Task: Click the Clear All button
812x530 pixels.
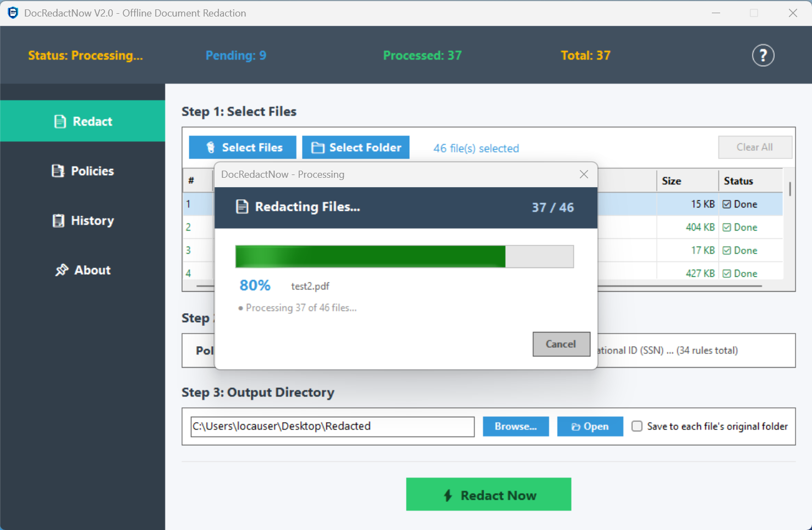Action: click(755, 147)
